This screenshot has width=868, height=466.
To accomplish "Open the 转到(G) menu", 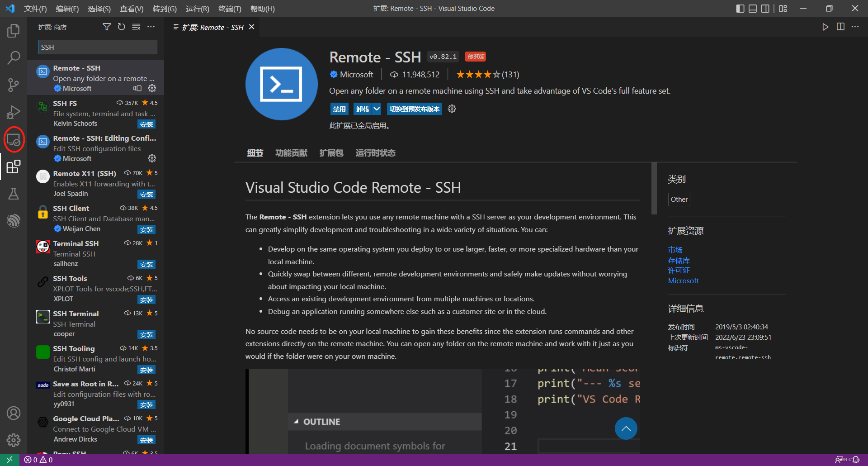I will click(x=165, y=9).
